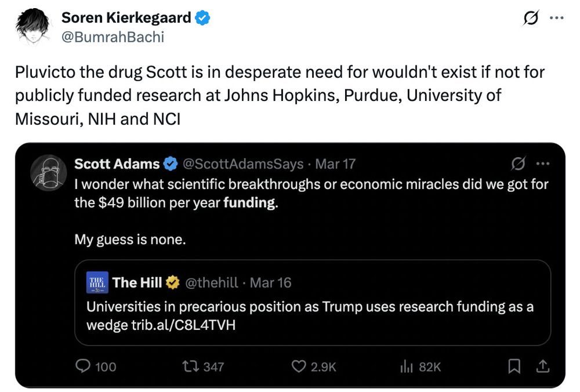
Task: Like Scott Adams' tweet
Action: [298, 366]
